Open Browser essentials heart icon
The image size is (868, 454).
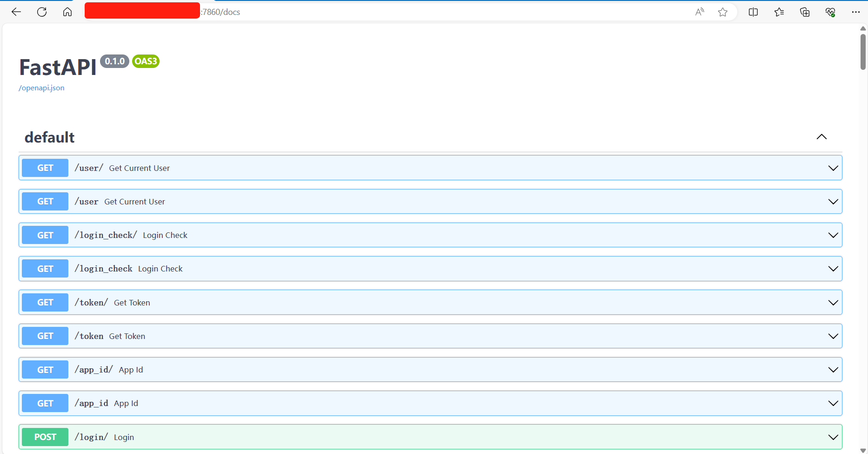830,12
